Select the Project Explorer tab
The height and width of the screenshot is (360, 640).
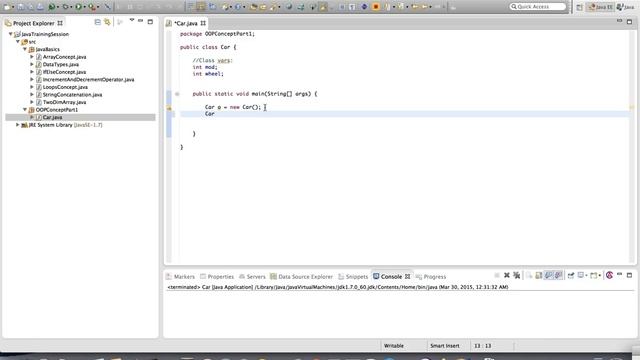pyautogui.click(x=33, y=23)
